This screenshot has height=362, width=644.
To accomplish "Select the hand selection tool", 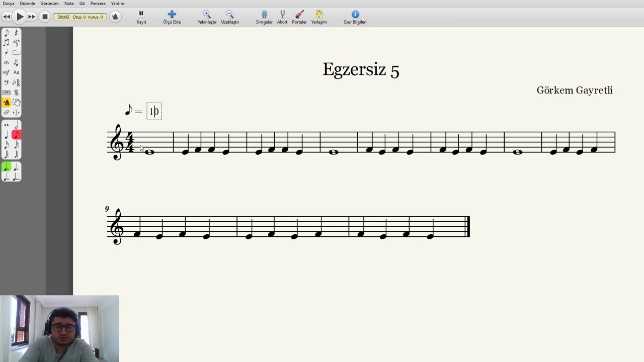I will pyautogui.click(x=16, y=103).
